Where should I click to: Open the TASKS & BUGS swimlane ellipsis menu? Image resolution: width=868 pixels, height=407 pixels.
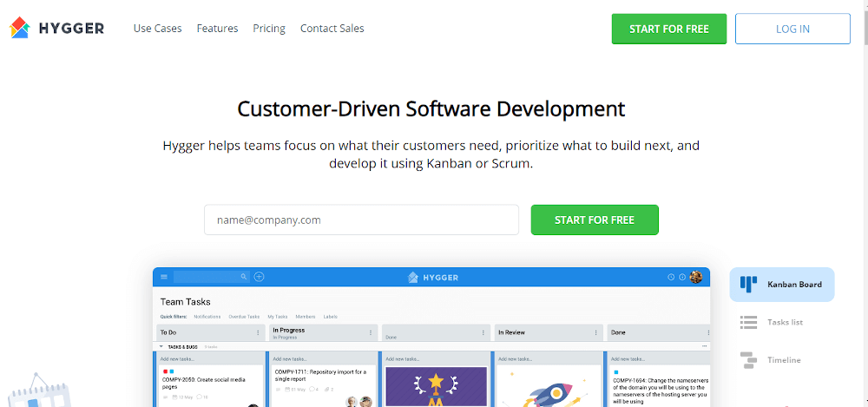(704, 346)
